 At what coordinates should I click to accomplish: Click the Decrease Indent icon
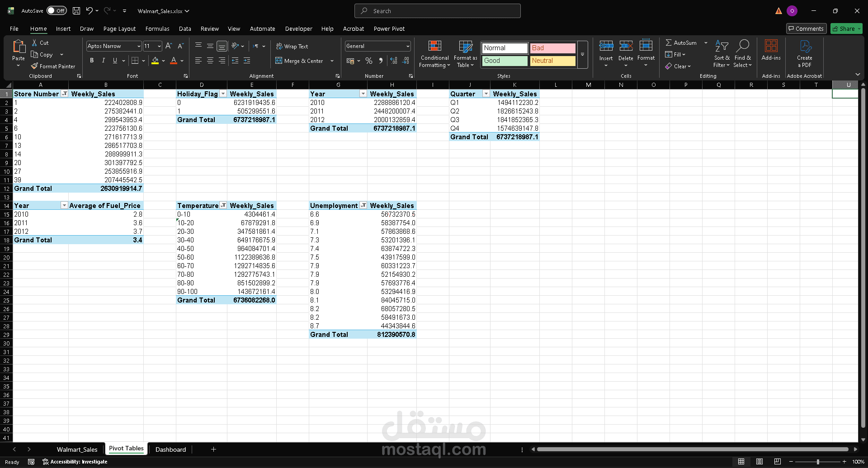[x=235, y=60]
